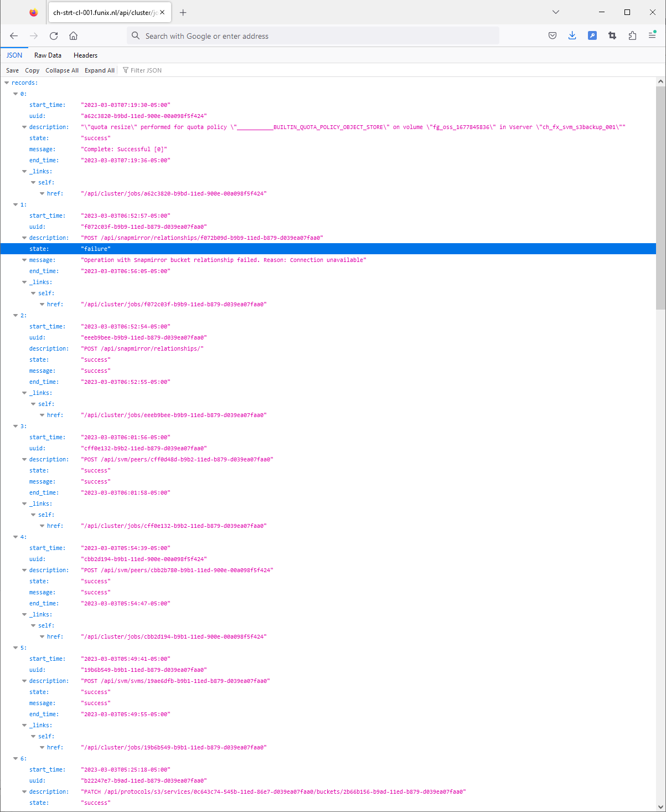Screen dimensions: 666x812
Task: Open the Extensions puzzle piece icon
Action: click(x=632, y=36)
